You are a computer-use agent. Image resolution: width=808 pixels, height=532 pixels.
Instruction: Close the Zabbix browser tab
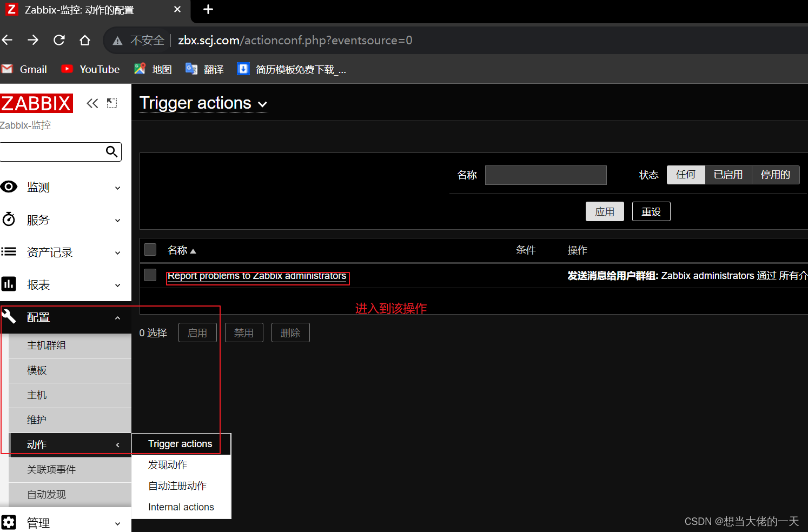tap(177, 9)
